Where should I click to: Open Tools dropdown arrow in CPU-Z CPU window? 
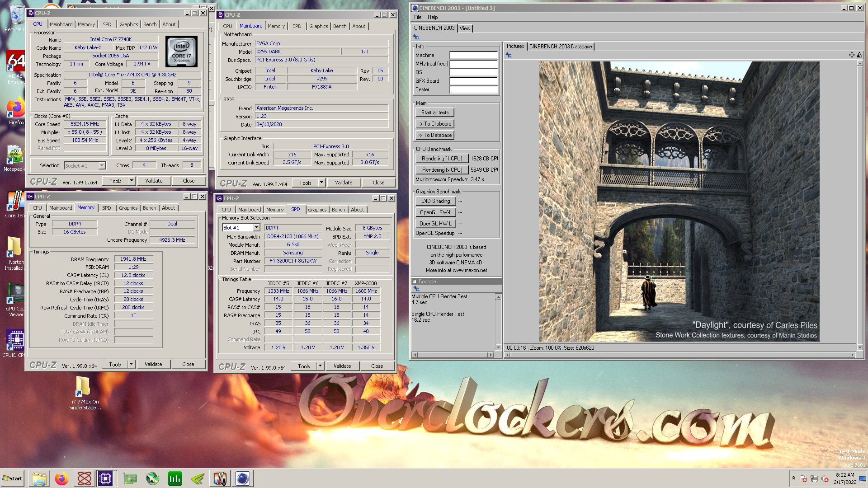click(132, 181)
